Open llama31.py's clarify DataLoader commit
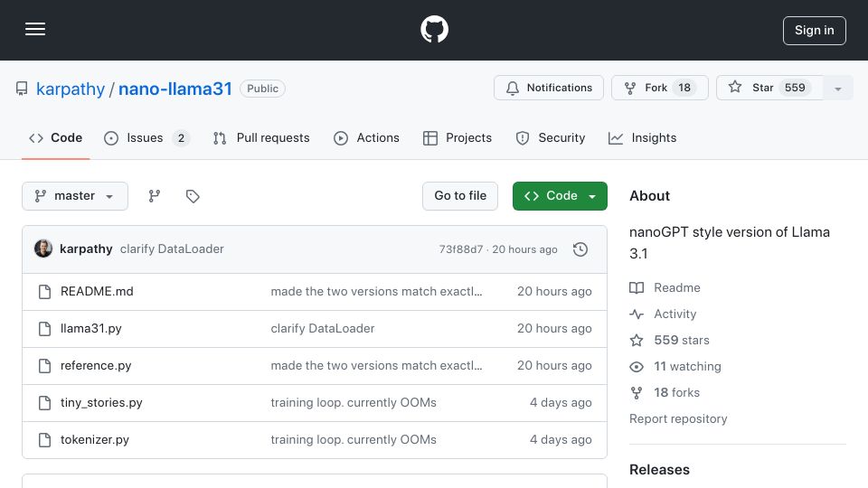 (323, 329)
